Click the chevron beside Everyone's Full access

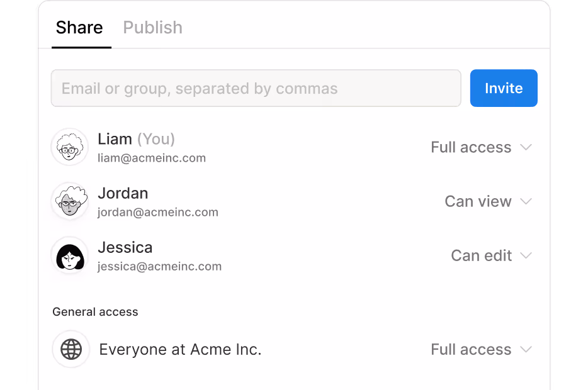tap(526, 349)
